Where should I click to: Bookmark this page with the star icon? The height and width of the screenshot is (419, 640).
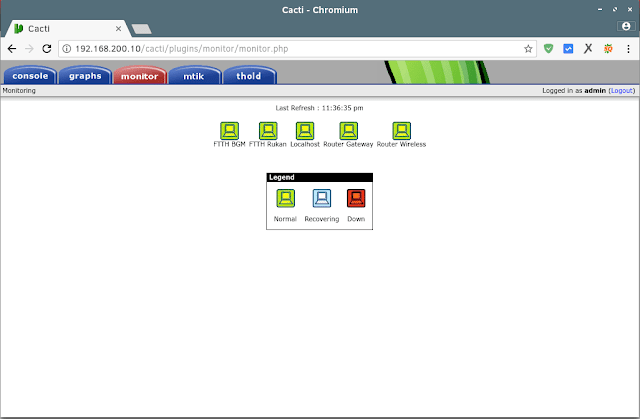click(x=528, y=49)
